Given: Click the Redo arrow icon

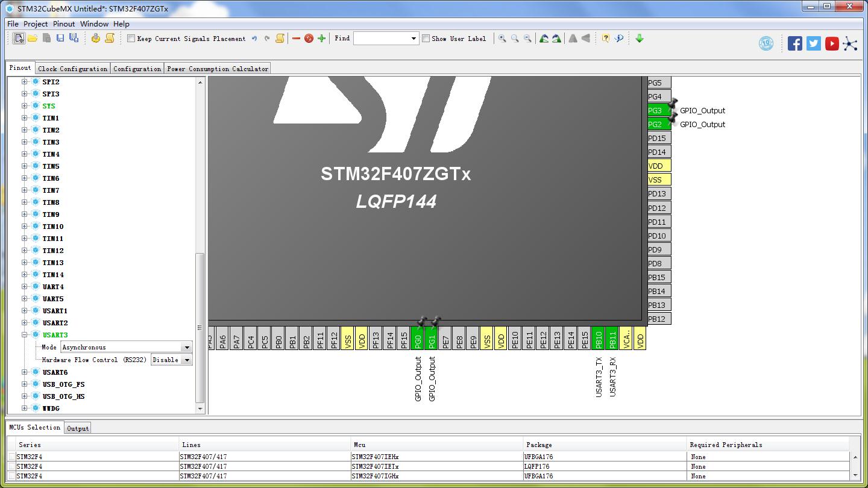Looking at the screenshot, I should [267, 39].
